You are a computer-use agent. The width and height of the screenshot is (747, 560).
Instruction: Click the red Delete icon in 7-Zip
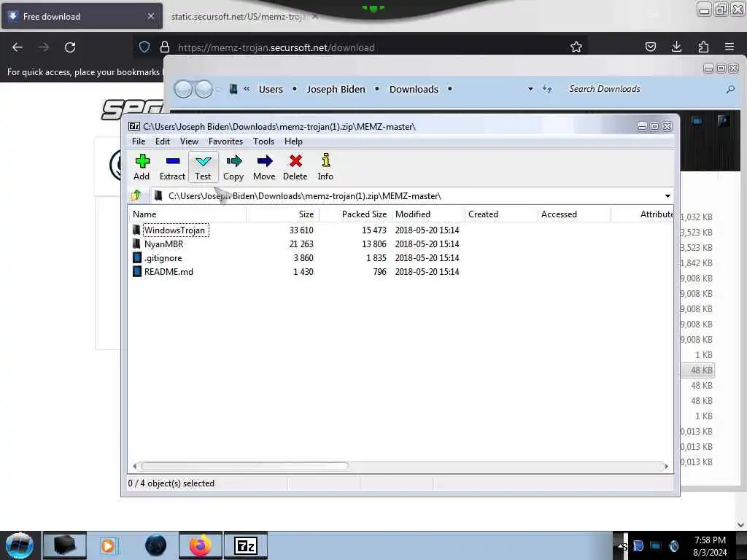point(295,167)
